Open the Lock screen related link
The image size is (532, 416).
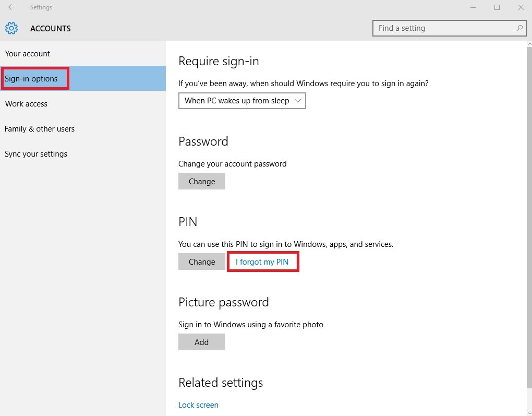click(198, 405)
